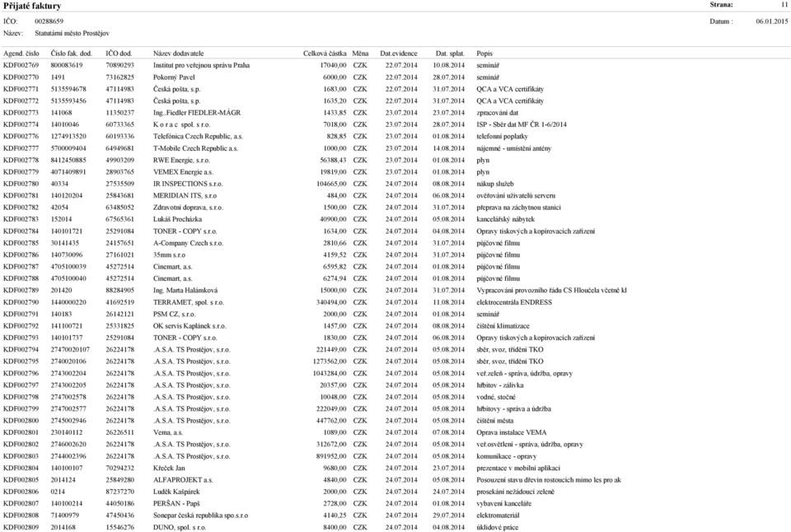Click agenda number KDF002793
This screenshot has height=532, width=791.
21,338
